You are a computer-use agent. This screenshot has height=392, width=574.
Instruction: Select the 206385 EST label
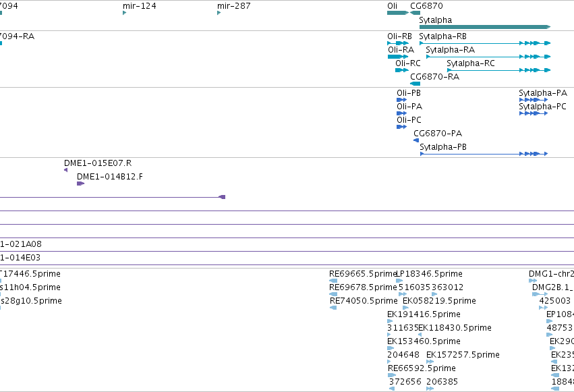pos(442,382)
